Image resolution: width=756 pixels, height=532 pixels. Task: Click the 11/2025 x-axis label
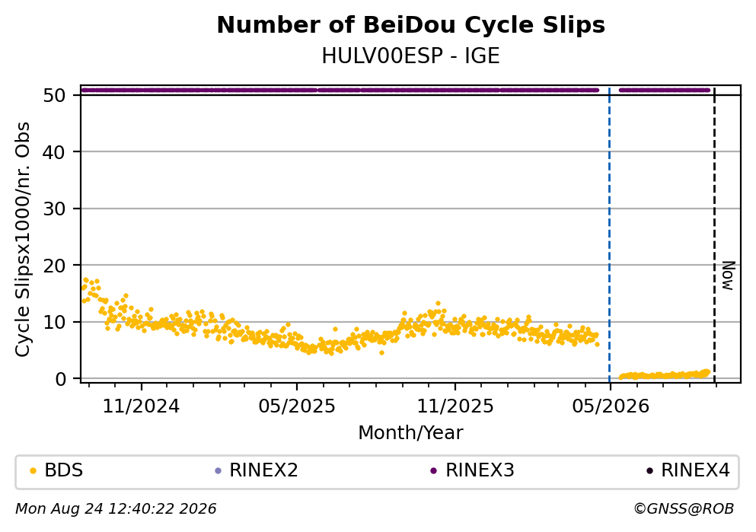click(x=455, y=406)
